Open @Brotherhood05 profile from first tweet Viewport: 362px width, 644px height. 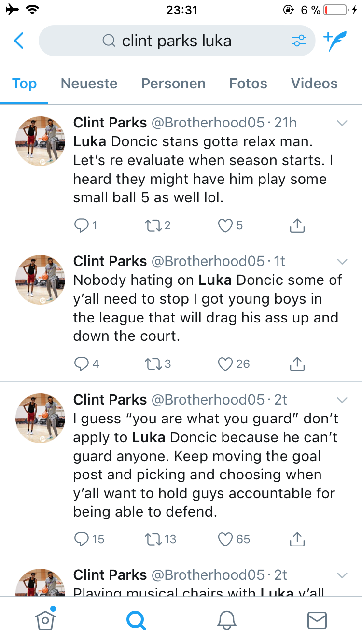208,123
